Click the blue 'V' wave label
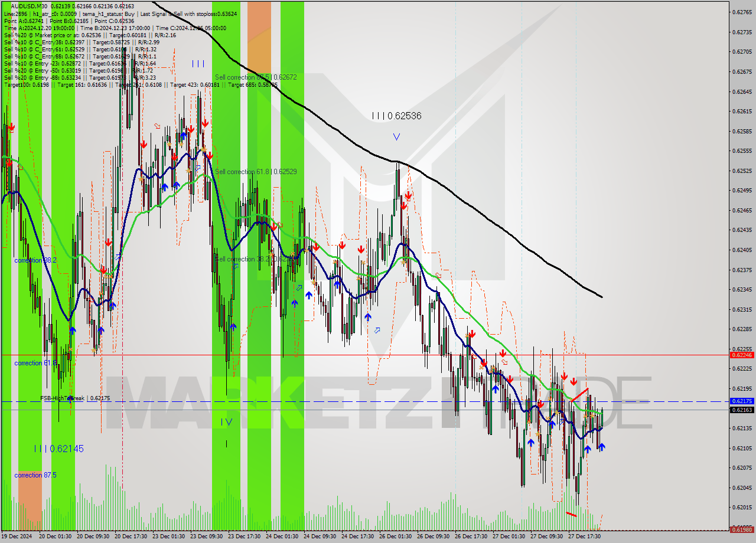The image size is (756, 543). 396,137
